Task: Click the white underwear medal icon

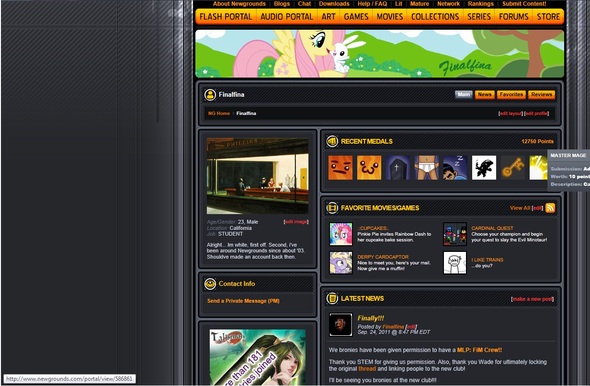Action: 426,167
